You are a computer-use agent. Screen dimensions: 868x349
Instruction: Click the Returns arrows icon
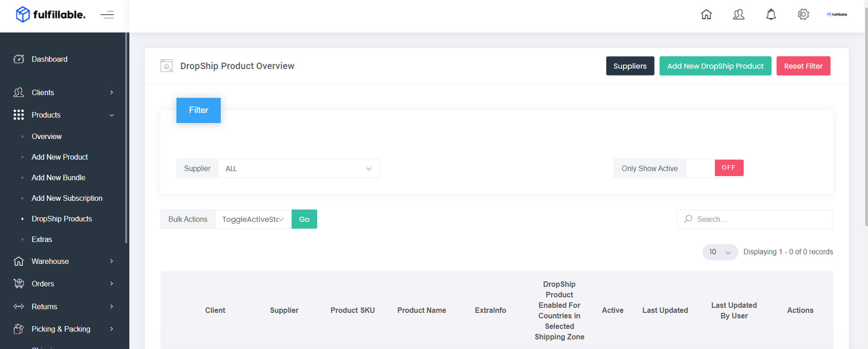coord(19,306)
